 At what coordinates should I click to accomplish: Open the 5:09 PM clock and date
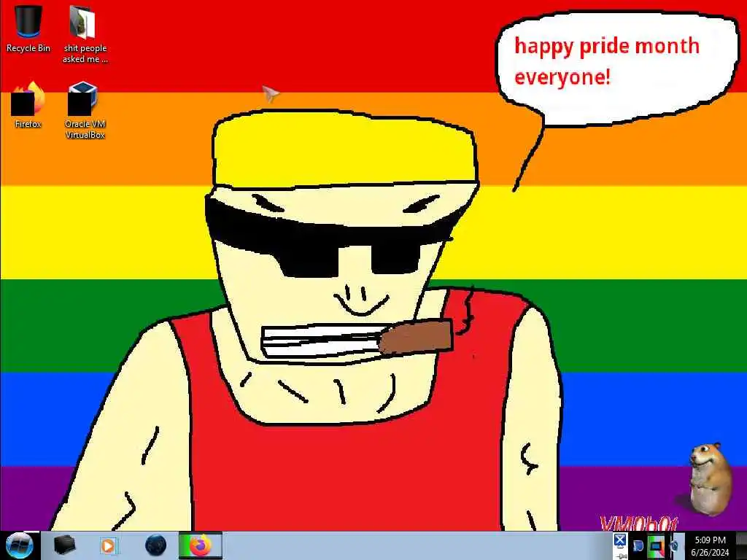pyautogui.click(x=711, y=546)
